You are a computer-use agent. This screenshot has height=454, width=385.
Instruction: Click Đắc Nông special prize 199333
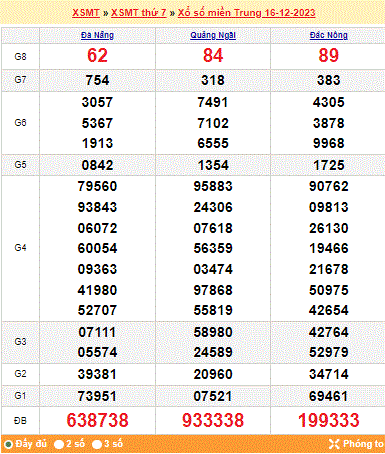pos(329,420)
